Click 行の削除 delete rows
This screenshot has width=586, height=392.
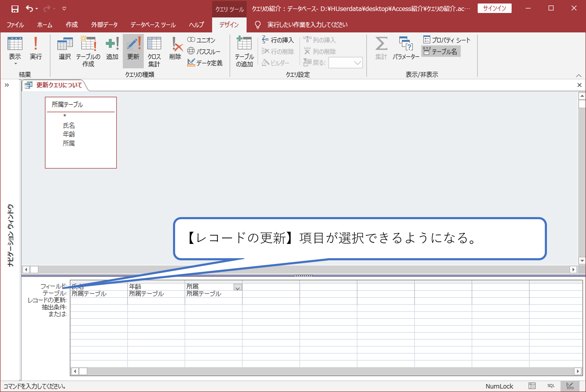278,52
